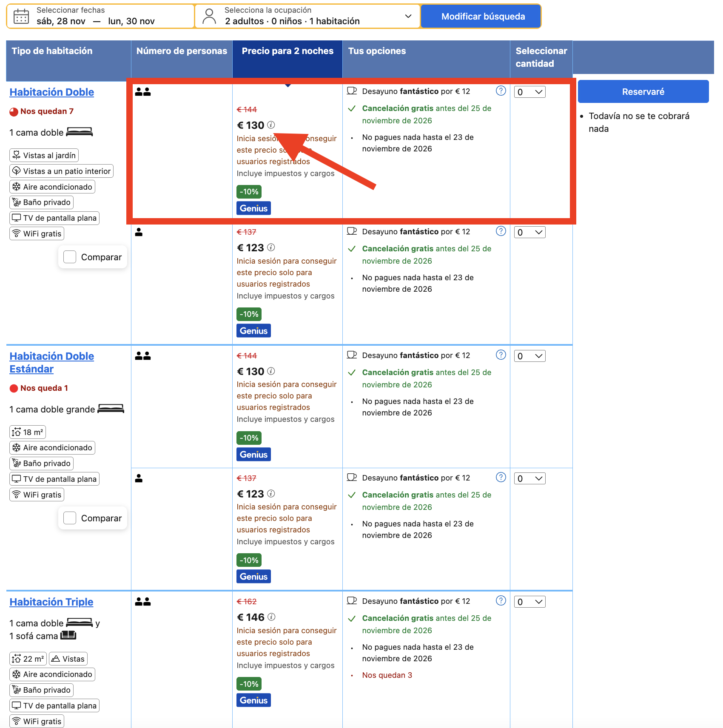
Task: Click the guest occupancy person icon
Action: tap(209, 16)
